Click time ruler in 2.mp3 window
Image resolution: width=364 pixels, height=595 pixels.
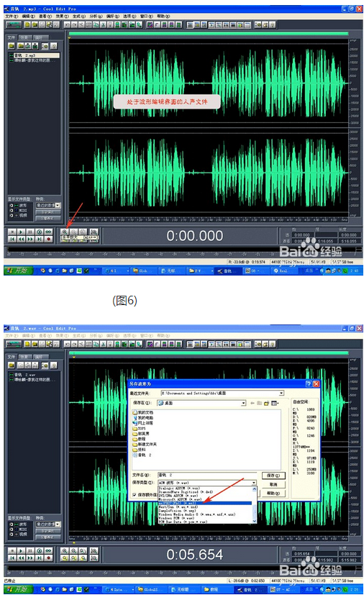click(x=209, y=219)
